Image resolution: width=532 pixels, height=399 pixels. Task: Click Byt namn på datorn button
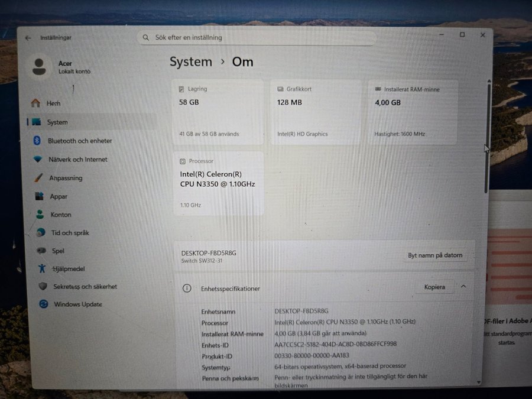[435, 255]
